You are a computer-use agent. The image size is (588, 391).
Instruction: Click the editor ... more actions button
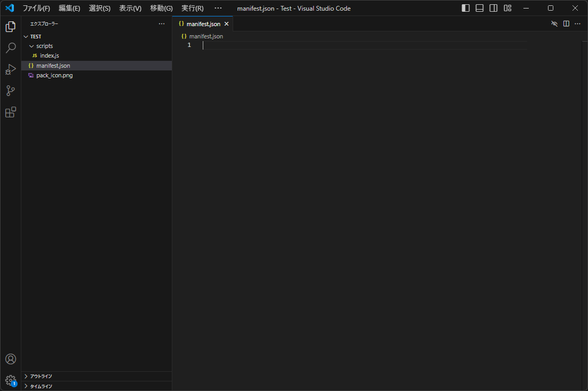coord(577,23)
